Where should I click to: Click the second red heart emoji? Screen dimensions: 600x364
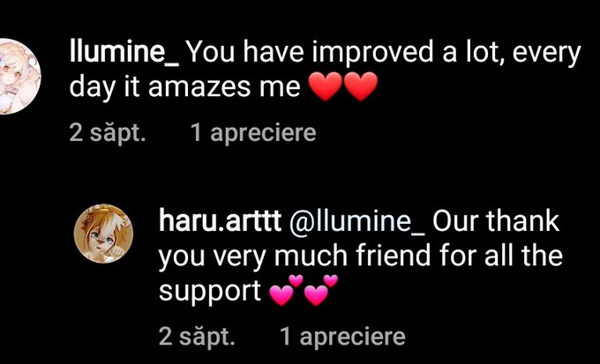pyautogui.click(x=361, y=86)
